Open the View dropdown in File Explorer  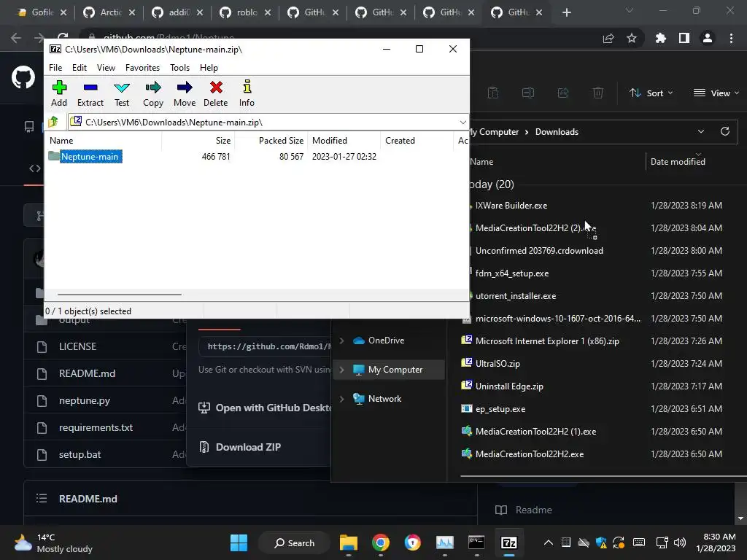(716, 93)
